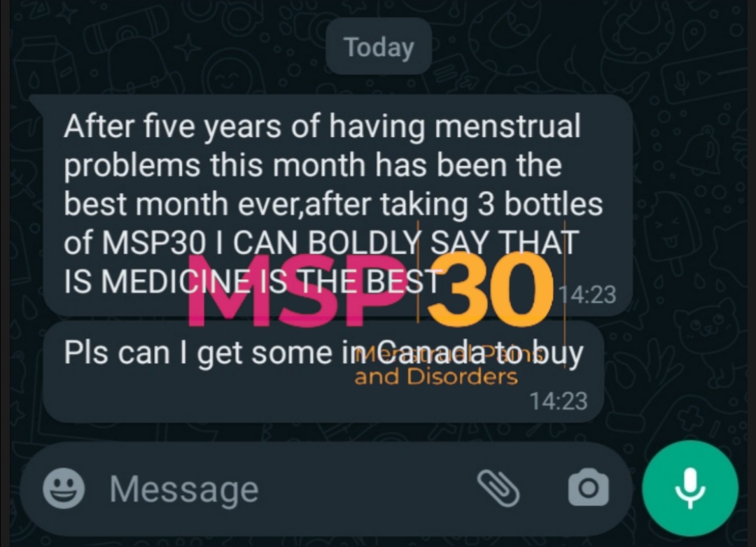The height and width of the screenshot is (547, 756).
Task: Click the pink MSP watermark logo
Action: 296,290
